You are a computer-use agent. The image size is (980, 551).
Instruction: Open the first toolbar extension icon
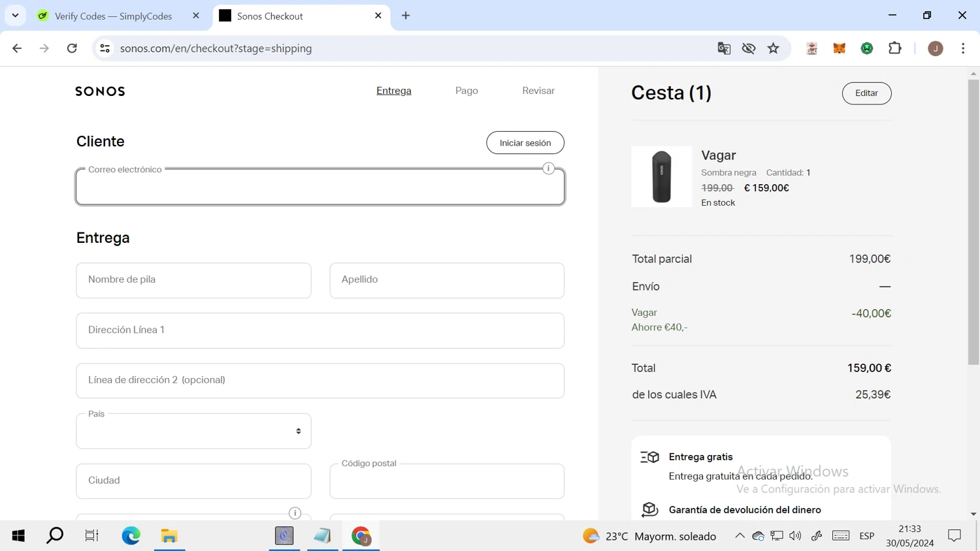[812, 48]
